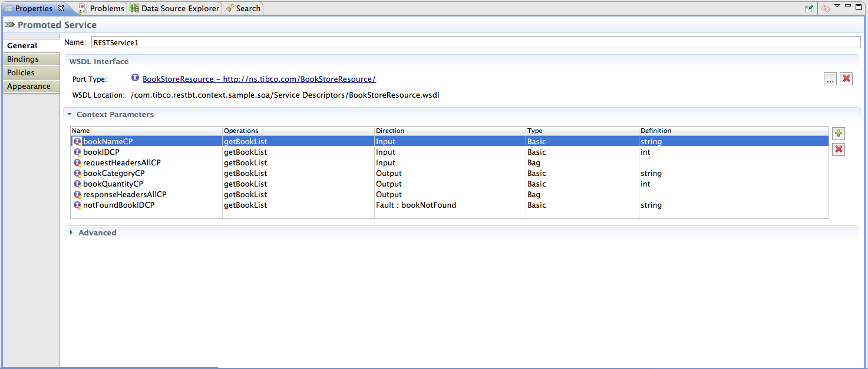Viewport: 868px width, 369px height.
Task: Collapse the Context Parameters section
Action: 70,115
